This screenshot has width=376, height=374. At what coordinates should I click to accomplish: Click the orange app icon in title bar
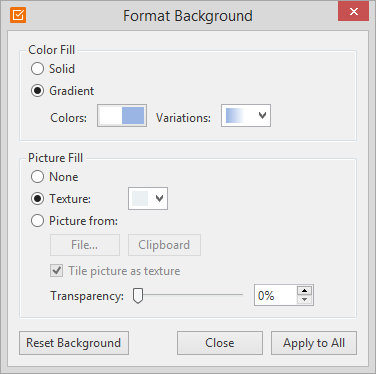point(18,15)
